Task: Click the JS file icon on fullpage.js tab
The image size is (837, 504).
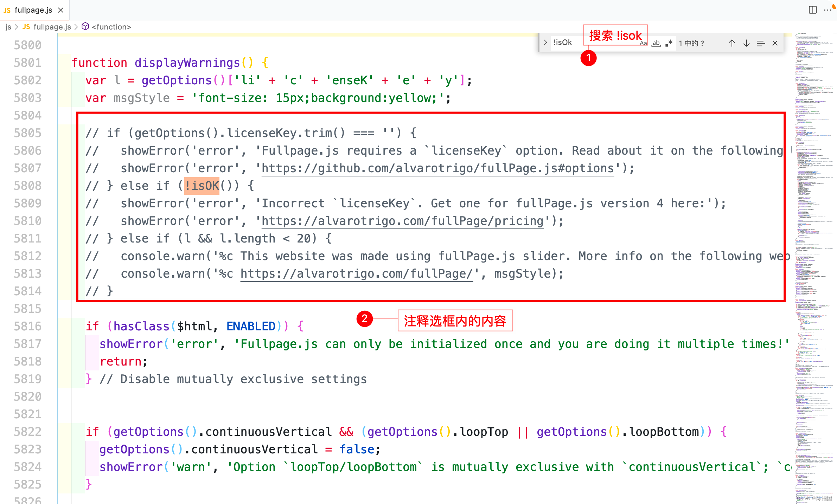Action: pos(6,10)
